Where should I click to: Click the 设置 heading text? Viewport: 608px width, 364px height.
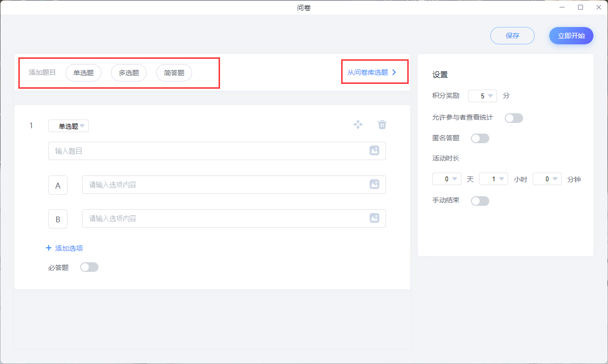440,75
